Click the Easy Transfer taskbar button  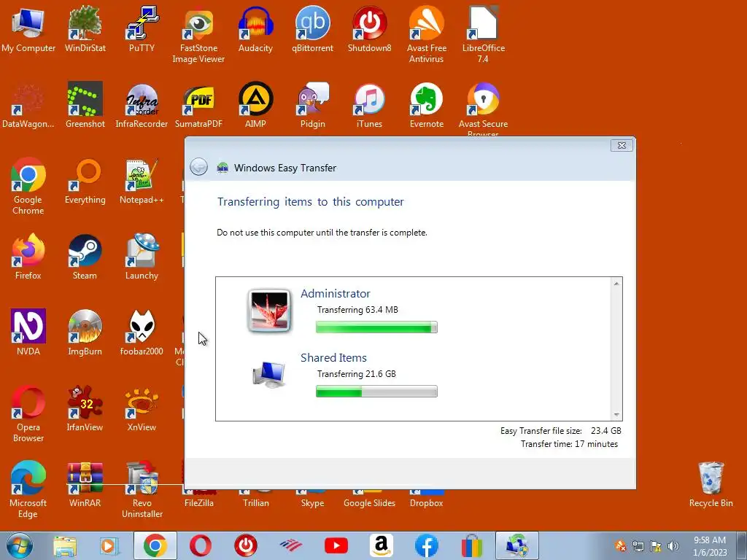point(517,545)
